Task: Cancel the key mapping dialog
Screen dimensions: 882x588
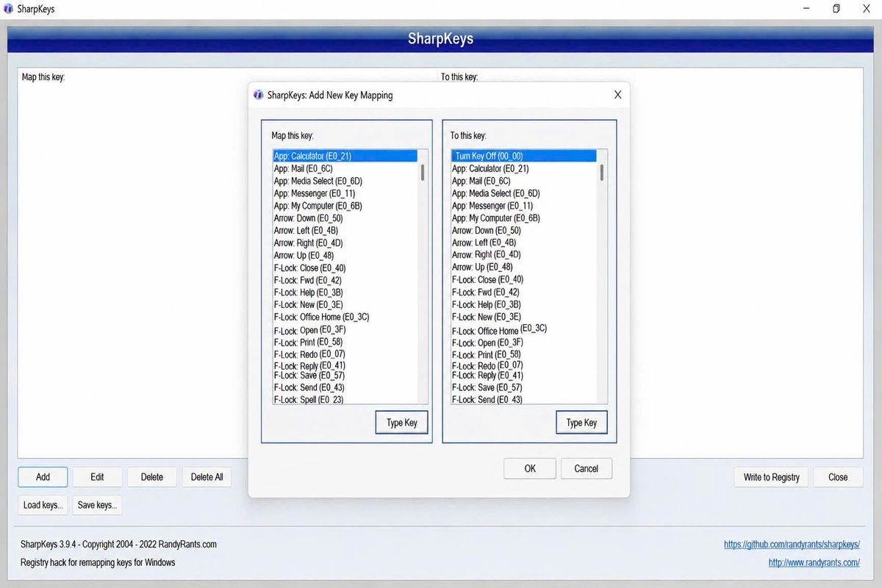Action: coord(587,468)
